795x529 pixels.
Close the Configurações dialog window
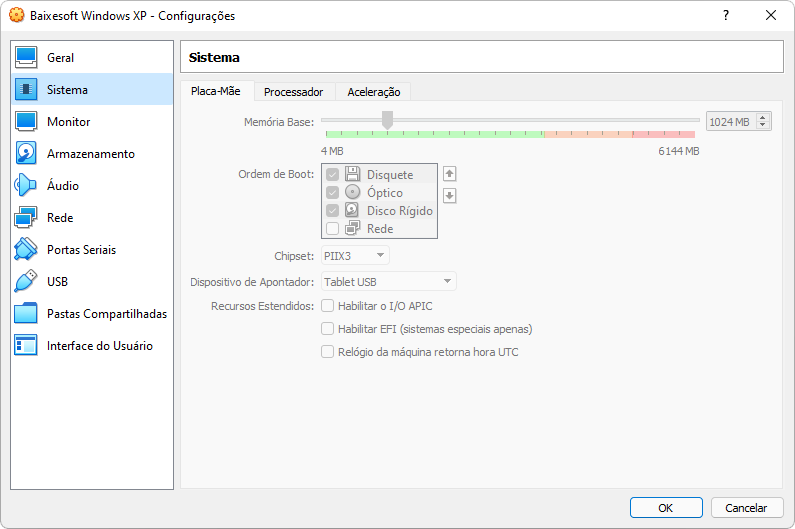(x=771, y=15)
